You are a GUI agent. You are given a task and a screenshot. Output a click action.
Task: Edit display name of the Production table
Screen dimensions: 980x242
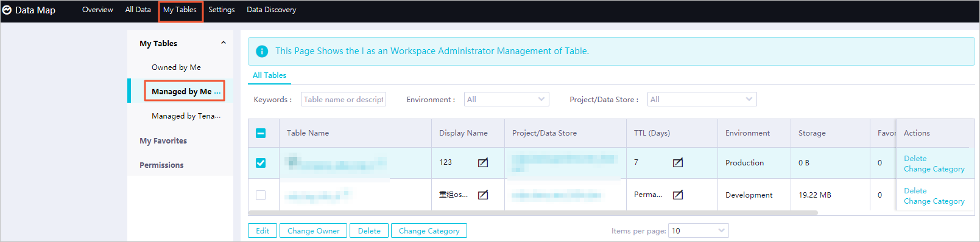click(x=483, y=162)
